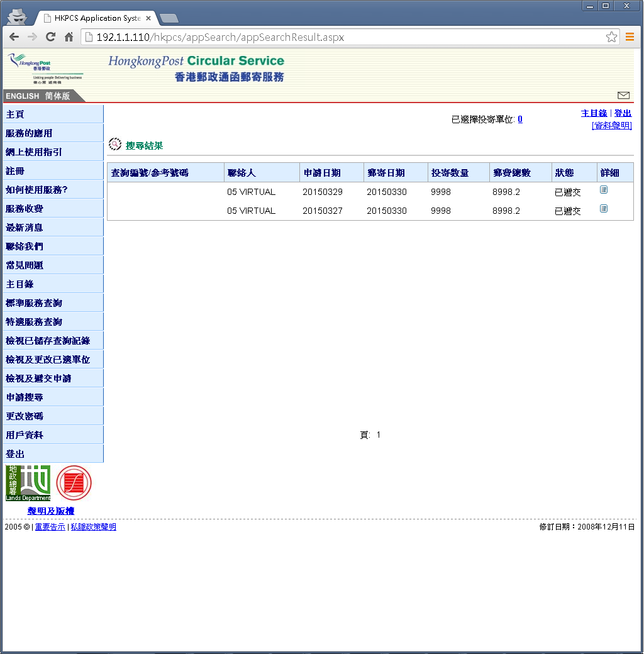Select the HKPCS Application System browser tab

94,18
